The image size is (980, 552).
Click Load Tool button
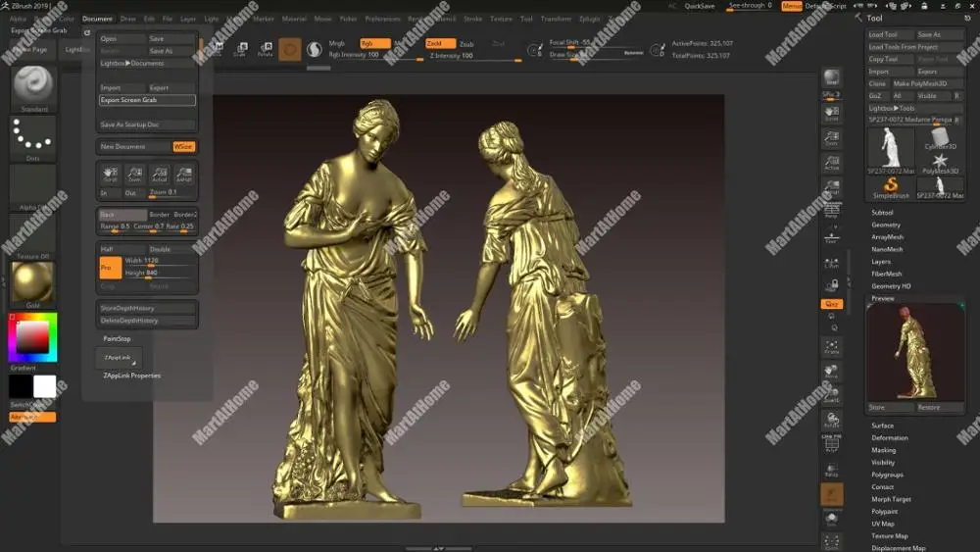pyautogui.click(x=891, y=34)
